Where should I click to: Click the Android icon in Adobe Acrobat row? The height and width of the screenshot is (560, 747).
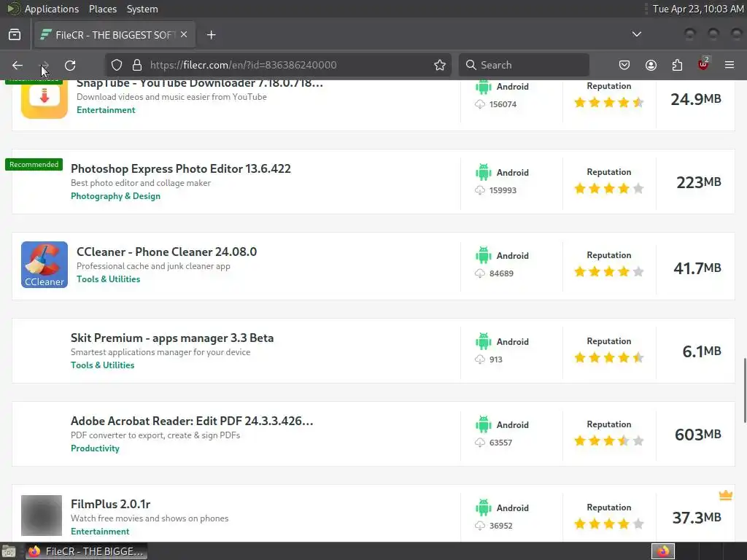tap(483, 424)
